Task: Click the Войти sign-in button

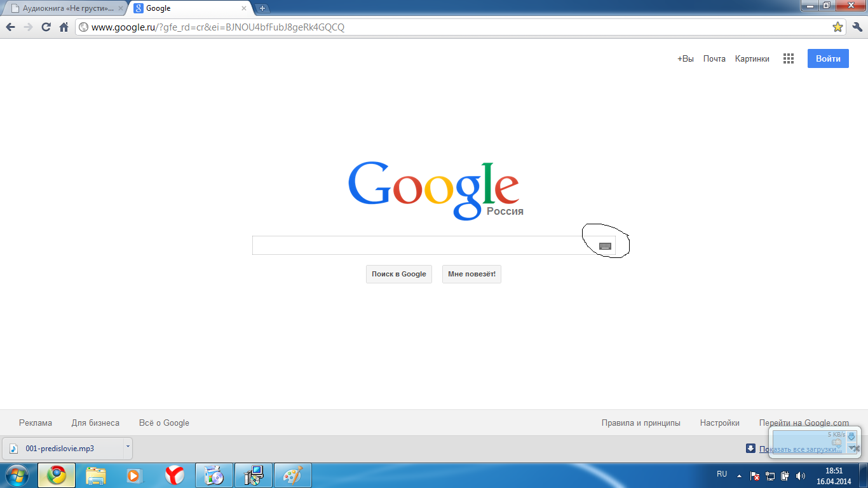Action: tap(828, 58)
